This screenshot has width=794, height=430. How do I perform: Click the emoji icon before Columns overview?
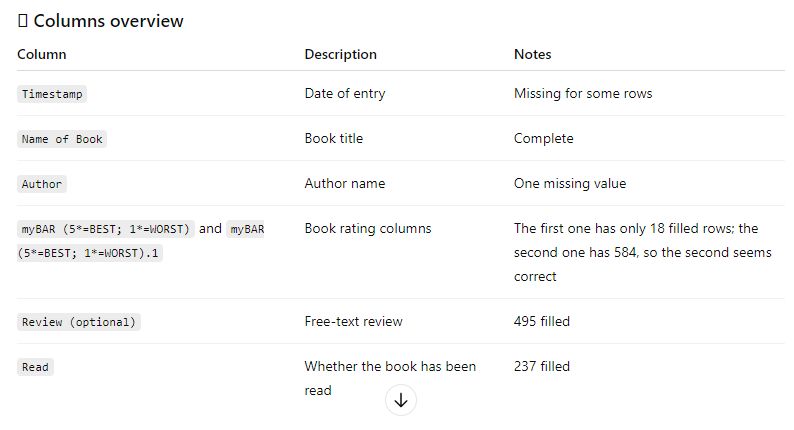click(x=23, y=21)
